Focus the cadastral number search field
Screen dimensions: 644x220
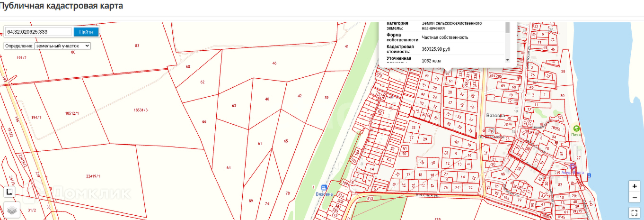click(38, 32)
